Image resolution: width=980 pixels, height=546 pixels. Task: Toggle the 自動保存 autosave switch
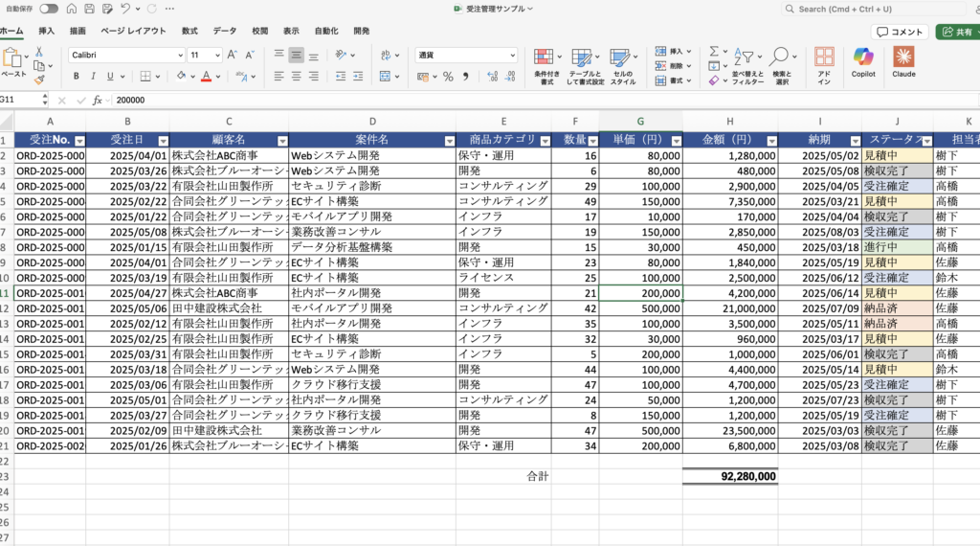[48, 9]
